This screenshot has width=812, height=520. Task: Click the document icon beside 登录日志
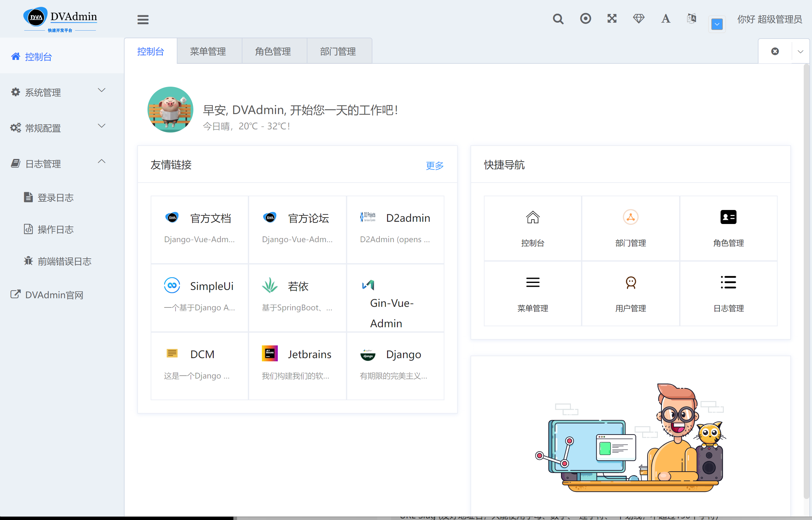[28, 197]
